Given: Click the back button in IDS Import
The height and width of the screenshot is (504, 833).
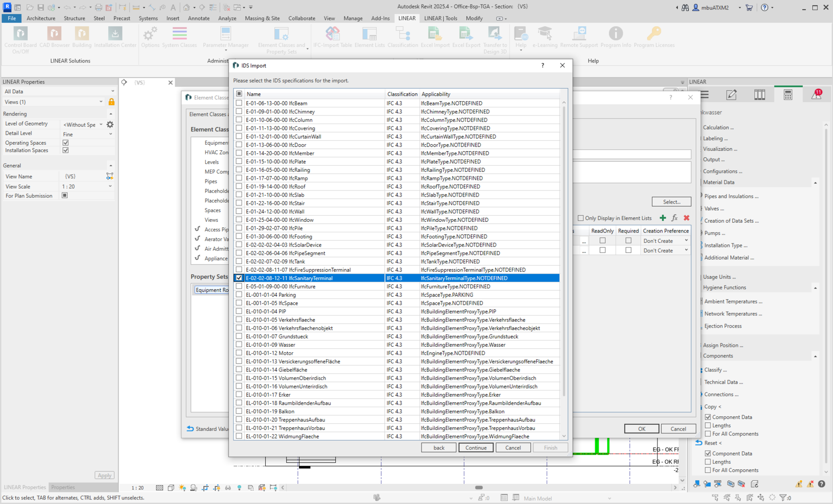Looking at the screenshot, I should pos(439,448).
